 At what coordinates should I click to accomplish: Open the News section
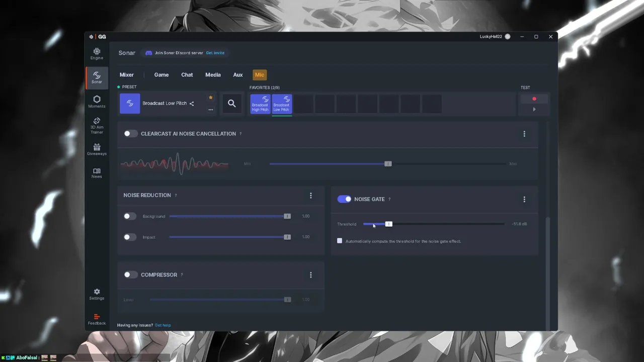(x=97, y=173)
